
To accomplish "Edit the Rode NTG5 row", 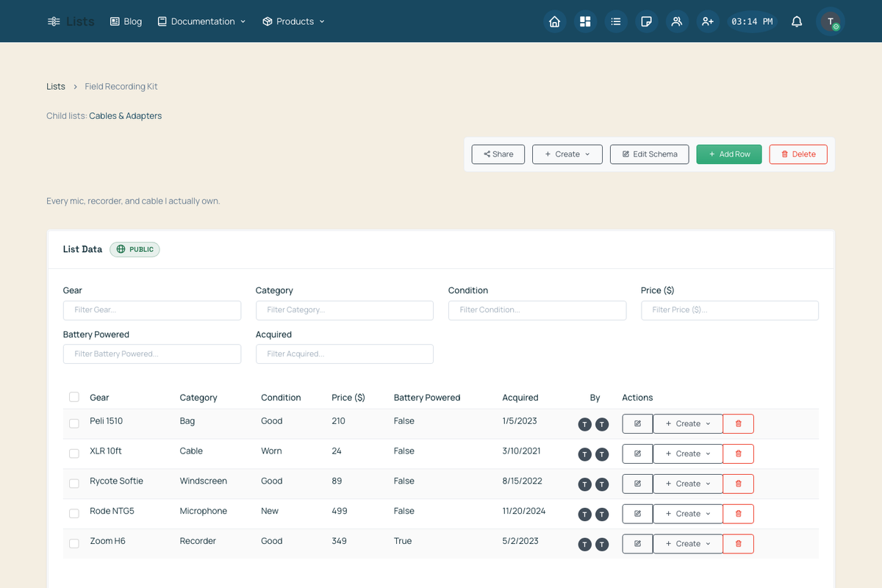I will point(637,514).
